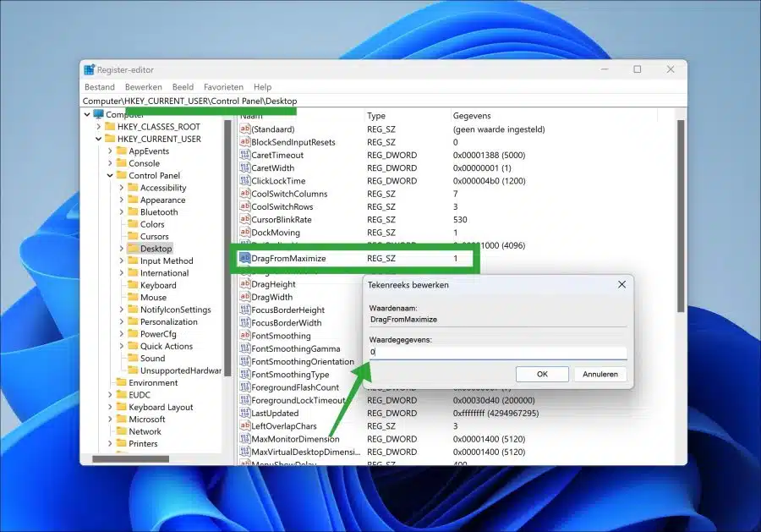
Task: Expand the Bluetooth key chevron
Action: [121, 211]
